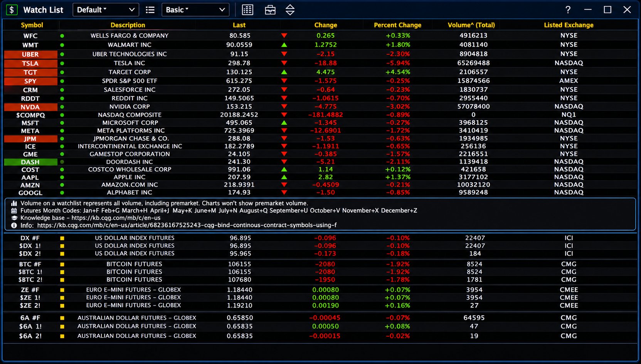Click the green up arrow in AAPL row
The image size is (641, 364).
point(284,177)
